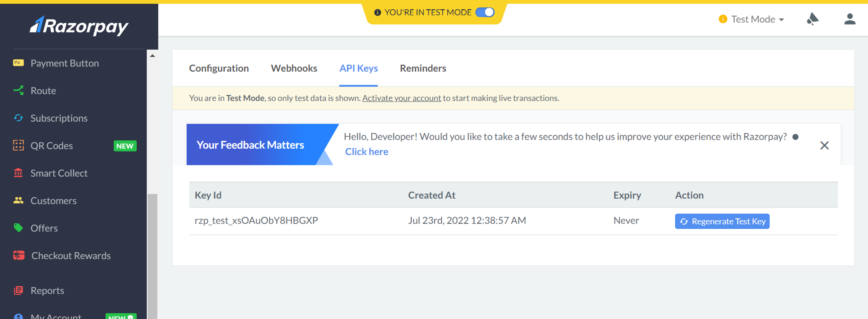Click the feedback Click here link
This screenshot has width=868, height=319.
pos(367,151)
